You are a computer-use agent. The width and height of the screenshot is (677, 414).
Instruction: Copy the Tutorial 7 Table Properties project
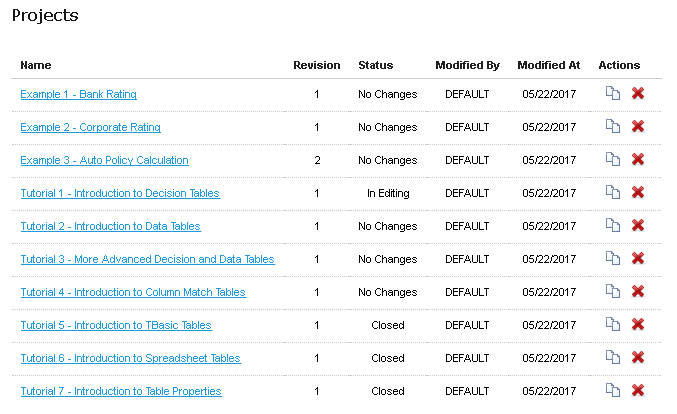[x=613, y=391]
